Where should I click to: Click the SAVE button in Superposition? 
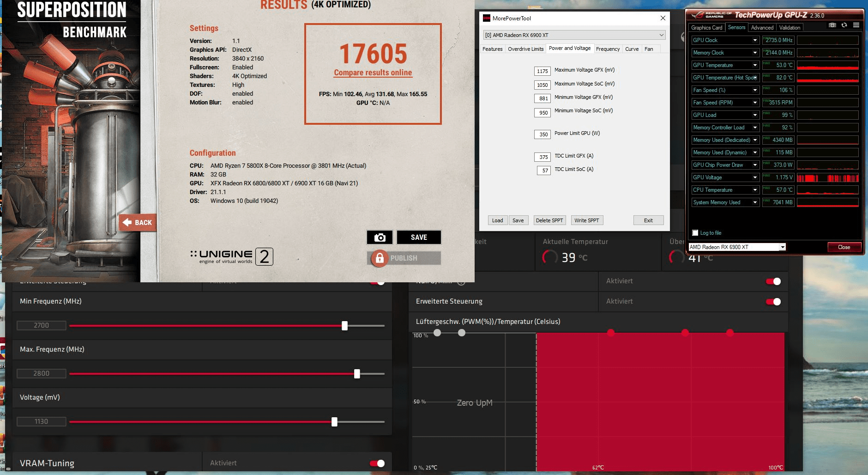[419, 237]
